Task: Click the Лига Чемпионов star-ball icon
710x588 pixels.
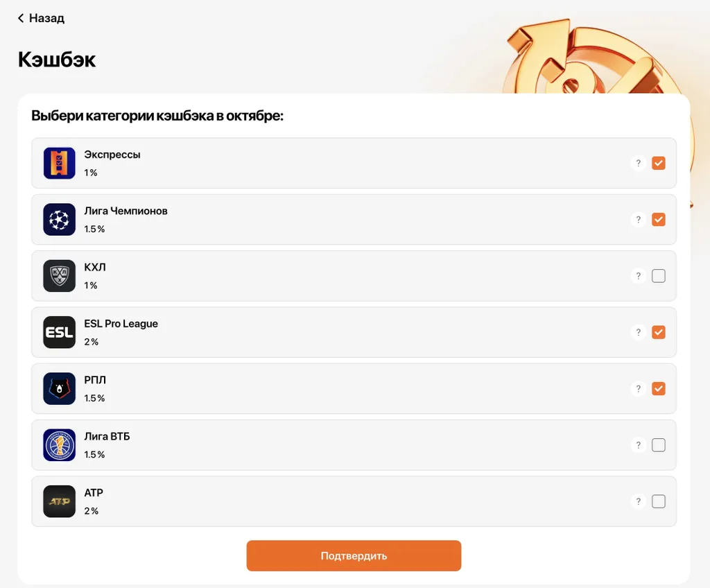Action: click(59, 220)
